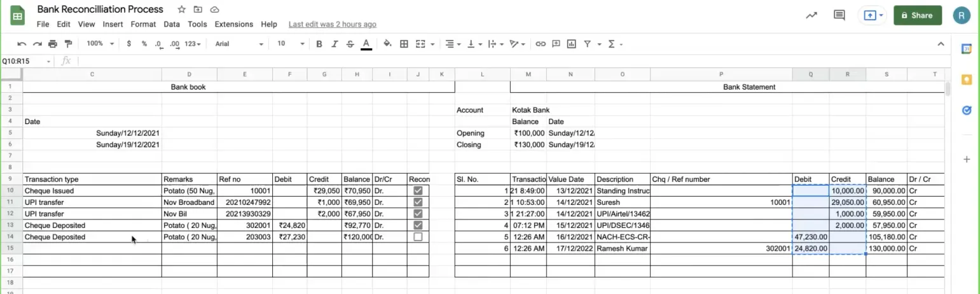Undo the last action
This screenshot has height=294, width=980.
(22, 44)
